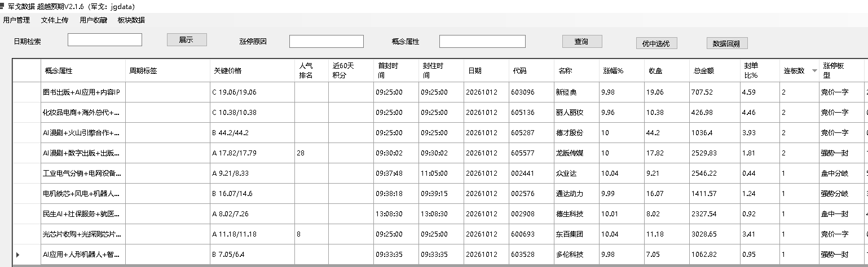
Task: Select the 图书出版+AI应用+内容IP cell
Action: (x=83, y=92)
